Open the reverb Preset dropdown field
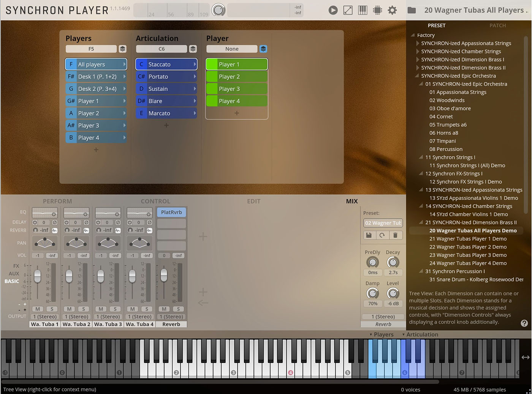Viewport: 532px width, 394px height. tap(383, 223)
